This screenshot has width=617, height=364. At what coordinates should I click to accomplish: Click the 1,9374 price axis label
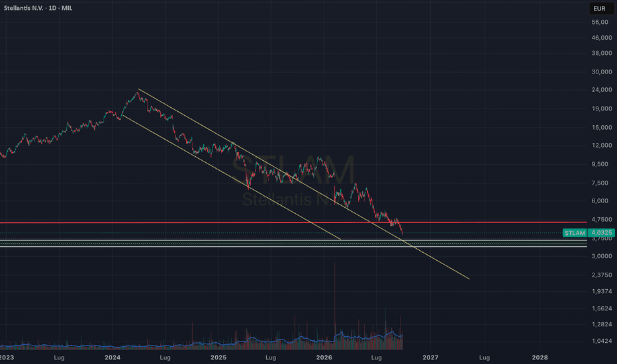click(x=602, y=291)
